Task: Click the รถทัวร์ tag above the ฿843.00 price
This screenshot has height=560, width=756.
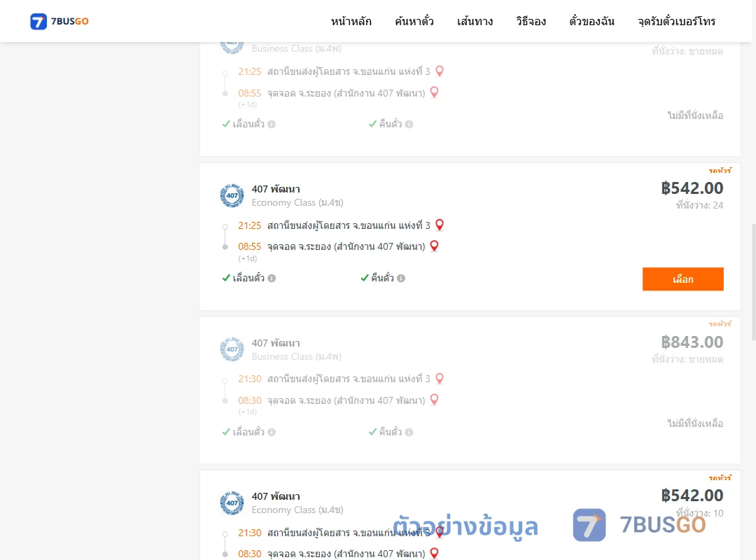Action: (720, 324)
